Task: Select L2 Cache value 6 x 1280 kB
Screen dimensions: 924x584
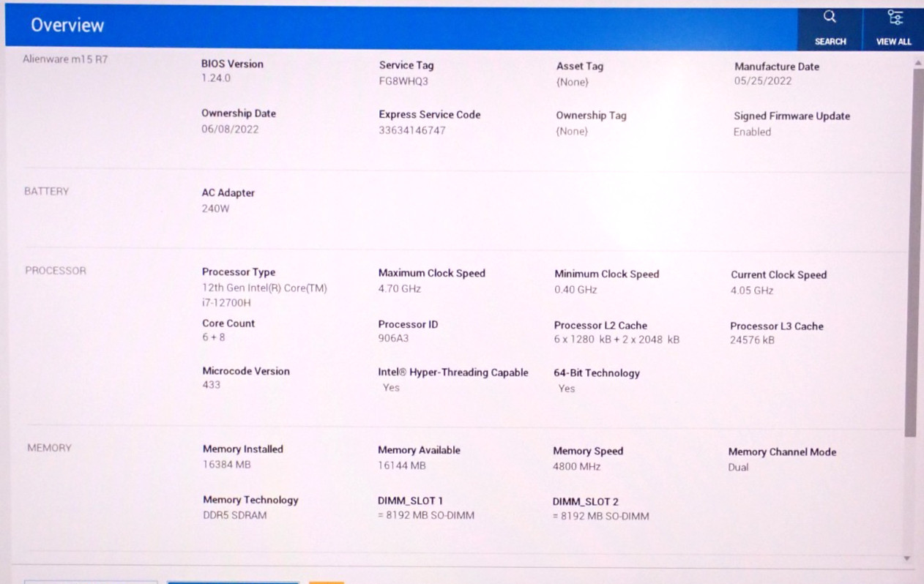Action: point(585,340)
